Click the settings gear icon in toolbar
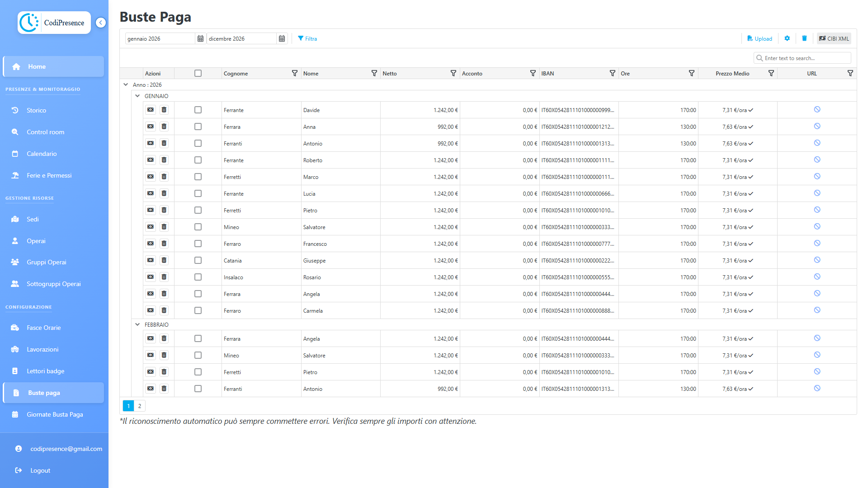The width and height of the screenshot is (868, 488). (787, 38)
